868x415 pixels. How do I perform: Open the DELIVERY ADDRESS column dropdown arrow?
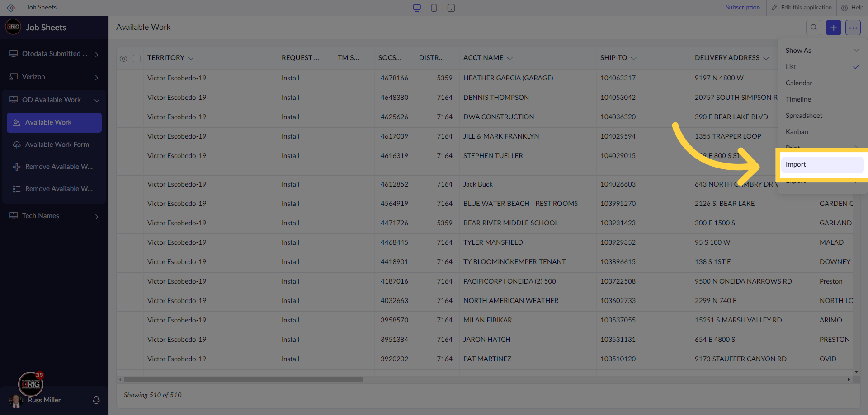click(766, 58)
